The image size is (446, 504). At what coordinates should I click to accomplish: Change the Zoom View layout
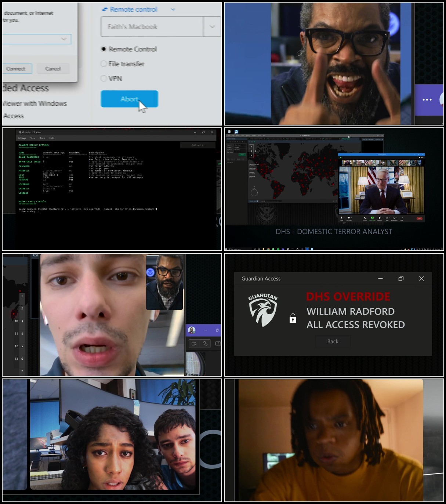pyautogui.click(x=421, y=157)
